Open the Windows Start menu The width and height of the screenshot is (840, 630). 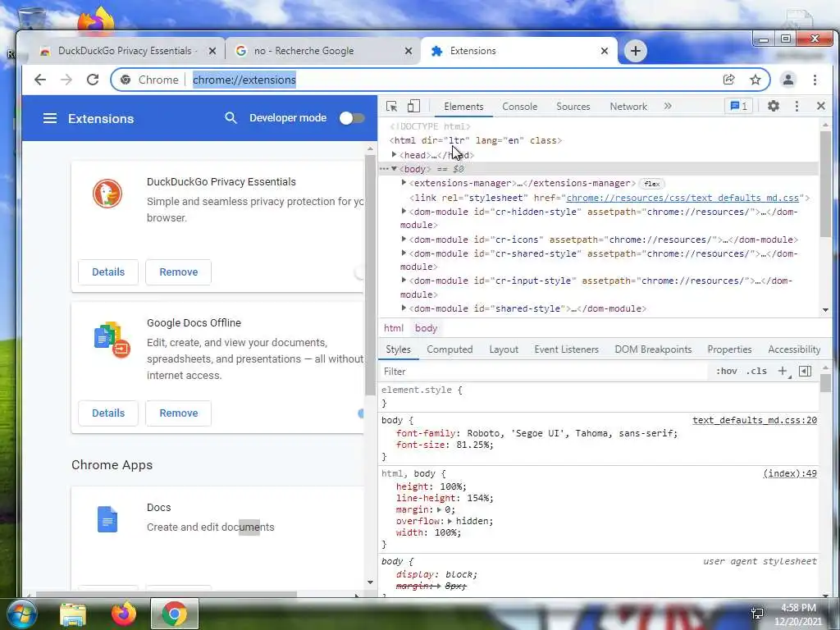21,614
